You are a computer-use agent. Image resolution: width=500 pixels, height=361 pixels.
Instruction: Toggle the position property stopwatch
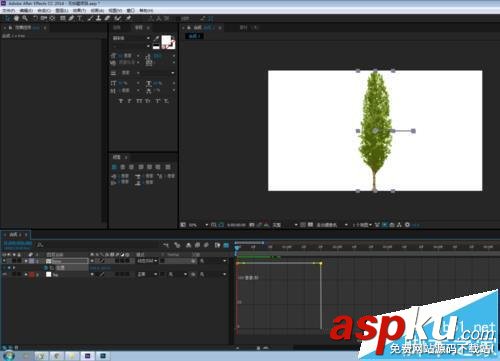coord(46,268)
